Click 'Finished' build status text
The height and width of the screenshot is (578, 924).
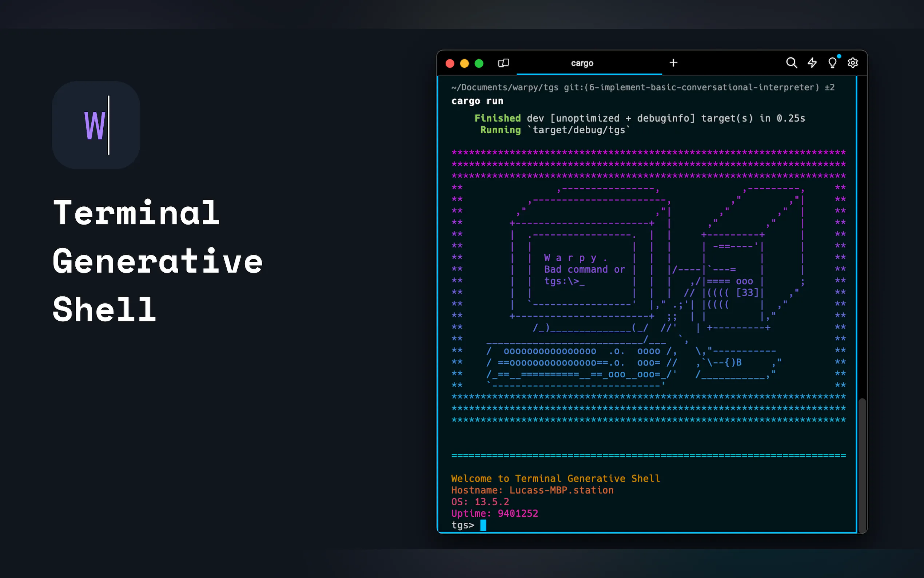[x=497, y=119]
